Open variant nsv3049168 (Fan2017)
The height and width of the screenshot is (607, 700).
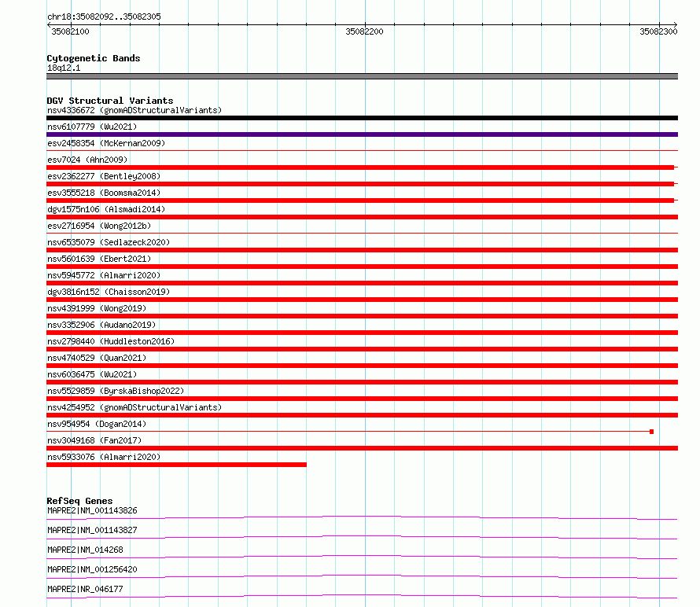[x=94, y=440]
